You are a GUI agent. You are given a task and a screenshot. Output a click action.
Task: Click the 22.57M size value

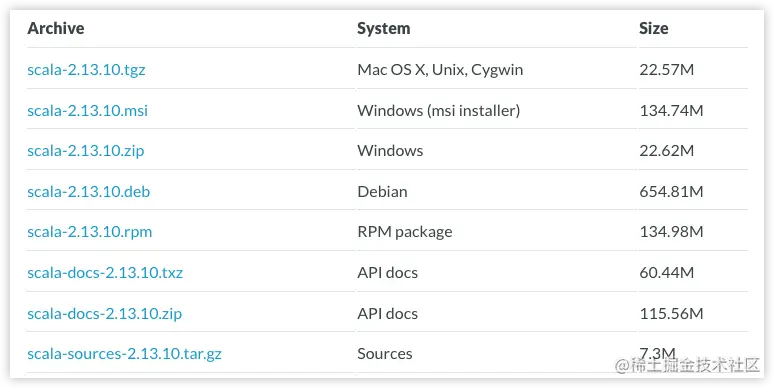click(667, 70)
